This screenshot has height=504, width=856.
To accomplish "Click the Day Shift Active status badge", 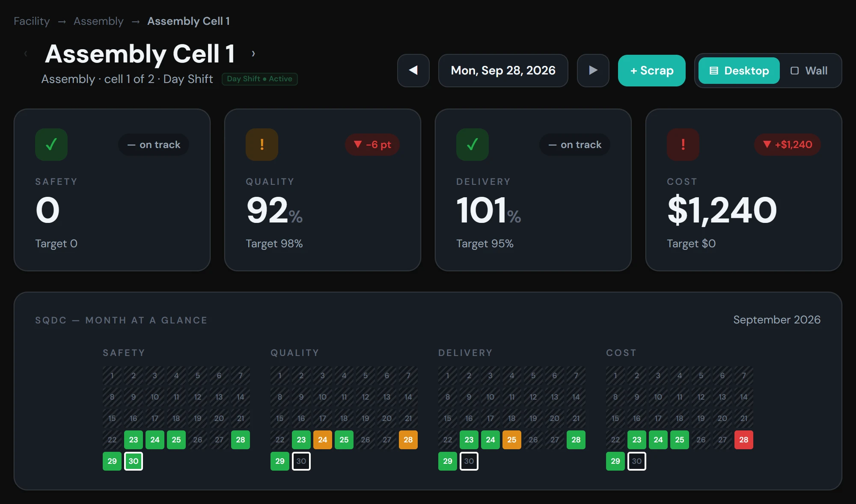I will click(259, 79).
